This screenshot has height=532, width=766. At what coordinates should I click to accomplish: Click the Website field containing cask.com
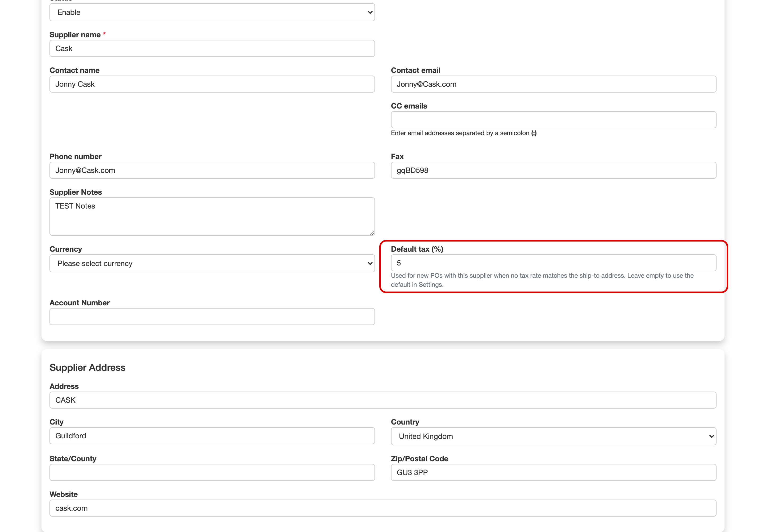pyautogui.click(x=383, y=508)
